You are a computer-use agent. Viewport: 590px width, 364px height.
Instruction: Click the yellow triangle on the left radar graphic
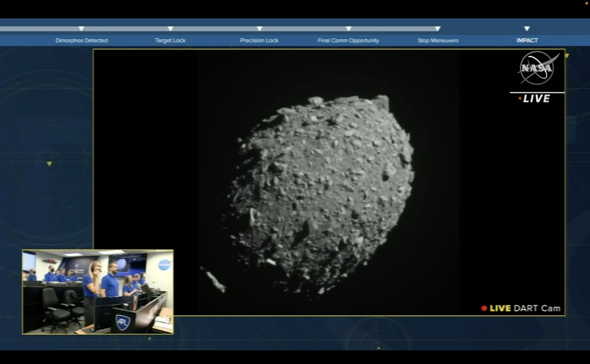49,164
